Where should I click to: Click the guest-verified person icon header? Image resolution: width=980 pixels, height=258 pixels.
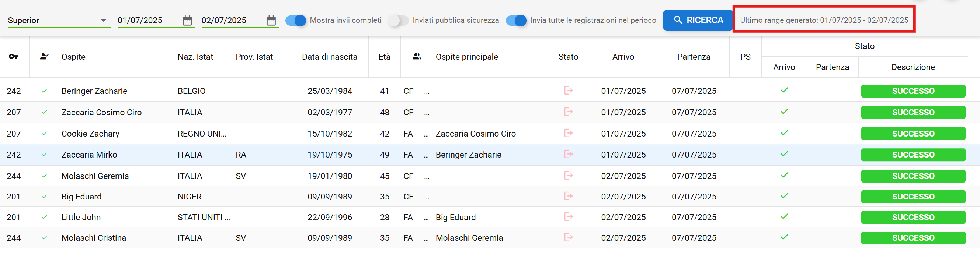point(44,57)
